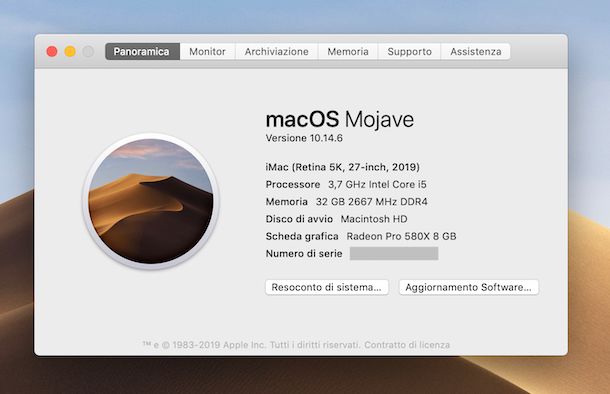Click the 3,7 GHz Intel Core i5 value
Viewport: 610px width, 394px height.
[x=377, y=184]
